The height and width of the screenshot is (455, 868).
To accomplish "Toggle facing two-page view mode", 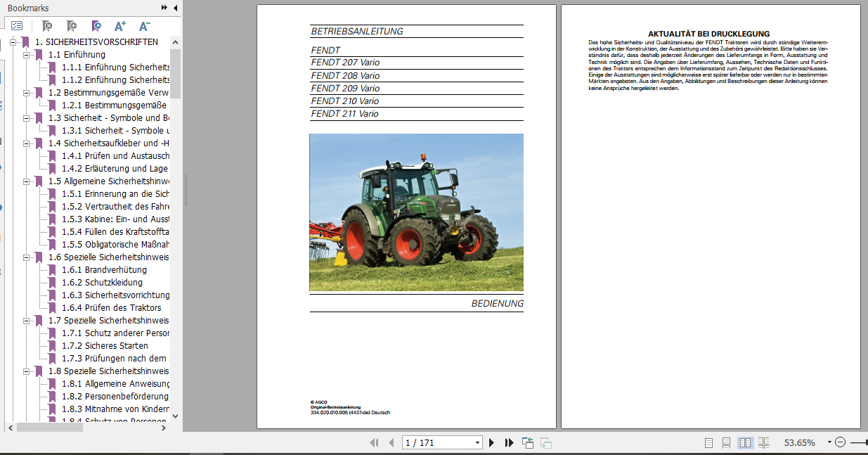I will click(x=745, y=443).
